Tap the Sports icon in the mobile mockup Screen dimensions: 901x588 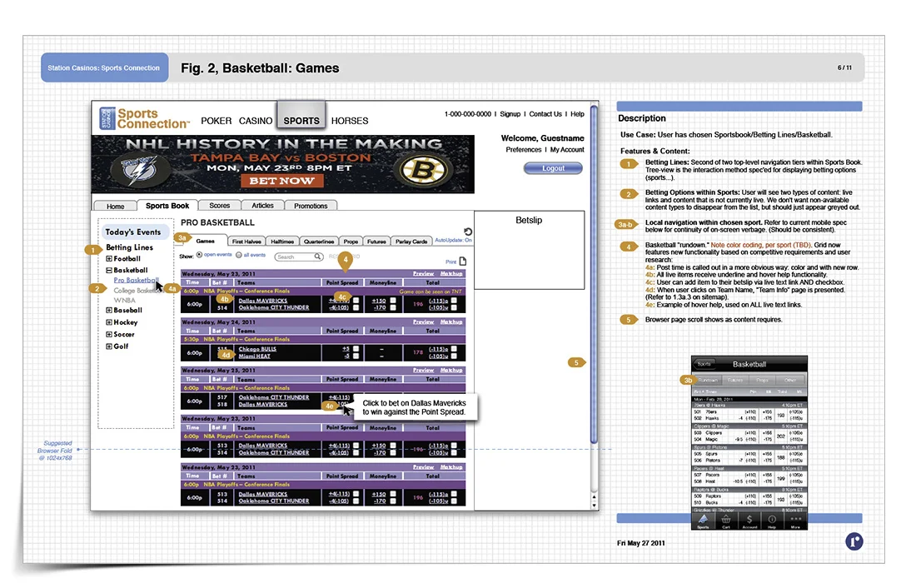pos(703,521)
